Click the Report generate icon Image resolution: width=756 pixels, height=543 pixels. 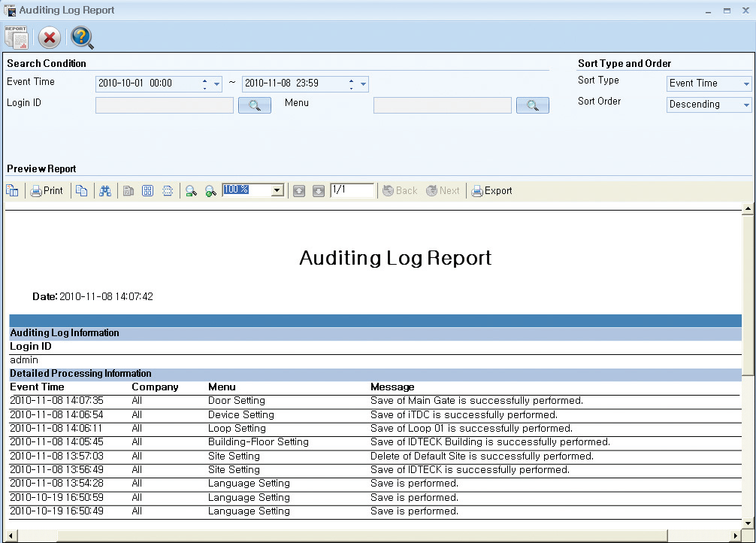point(16,37)
